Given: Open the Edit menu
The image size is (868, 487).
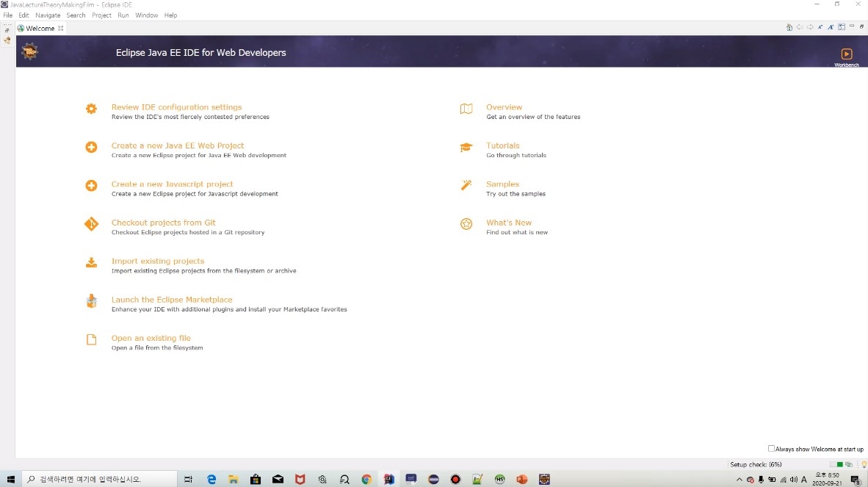Looking at the screenshot, I should pyautogui.click(x=23, y=15).
